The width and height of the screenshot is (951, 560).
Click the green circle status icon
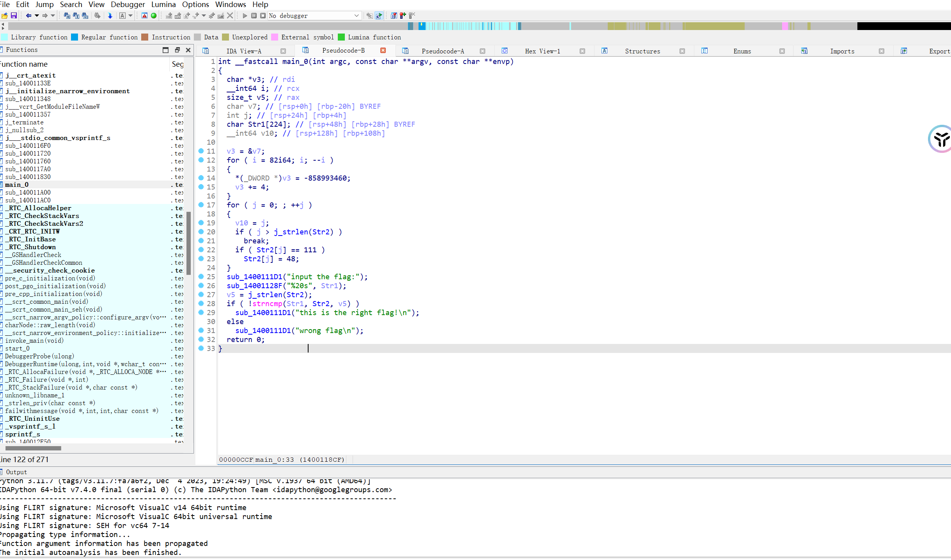click(x=154, y=16)
